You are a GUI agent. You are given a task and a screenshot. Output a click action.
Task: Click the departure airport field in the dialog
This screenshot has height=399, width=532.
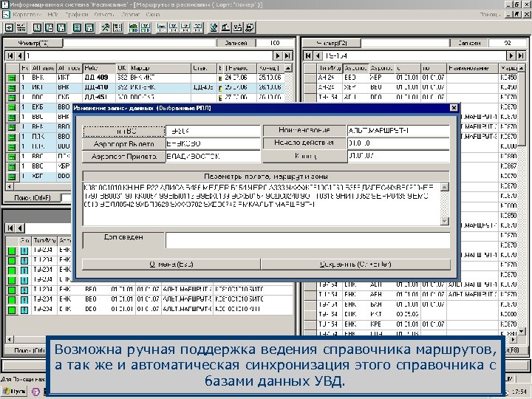tap(213, 144)
